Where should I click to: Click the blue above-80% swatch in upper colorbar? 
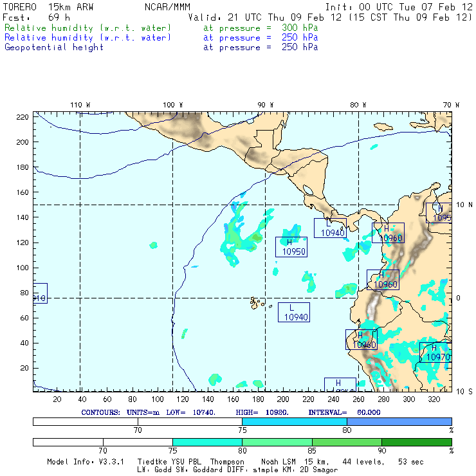click(399, 421)
